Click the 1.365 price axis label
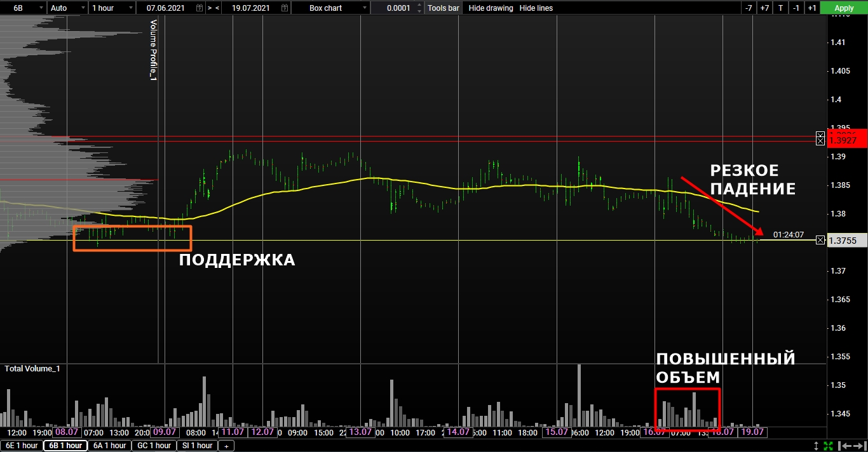The image size is (868, 452). click(841, 300)
